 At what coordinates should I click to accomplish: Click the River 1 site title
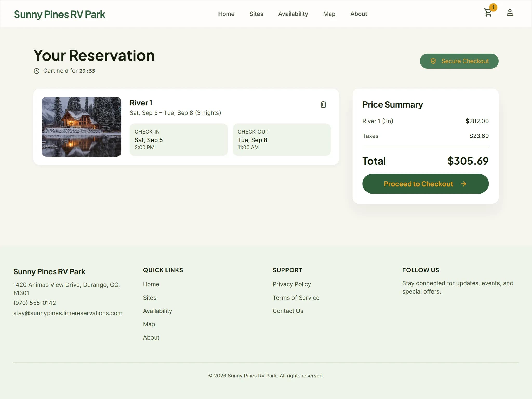tap(141, 103)
